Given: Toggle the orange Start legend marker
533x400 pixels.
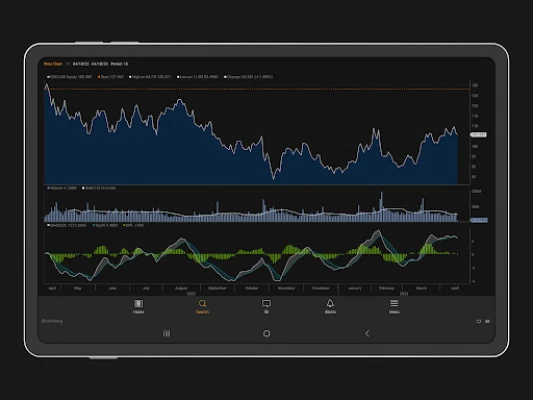Looking at the screenshot, I should click(99, 77).
